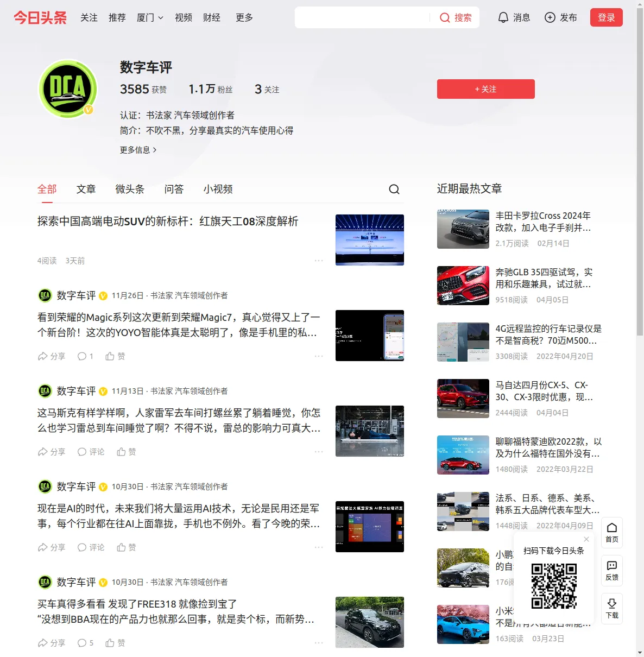Open the 视频 nav item
644x657 pixels.
(184, 17)
